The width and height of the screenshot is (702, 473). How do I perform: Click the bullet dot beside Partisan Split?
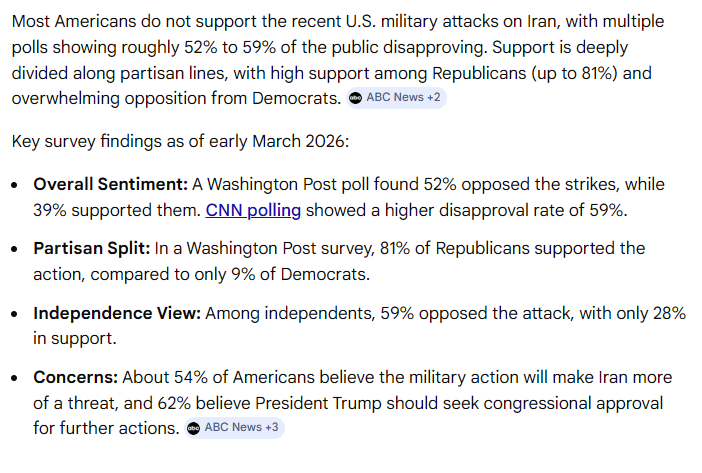17,249
